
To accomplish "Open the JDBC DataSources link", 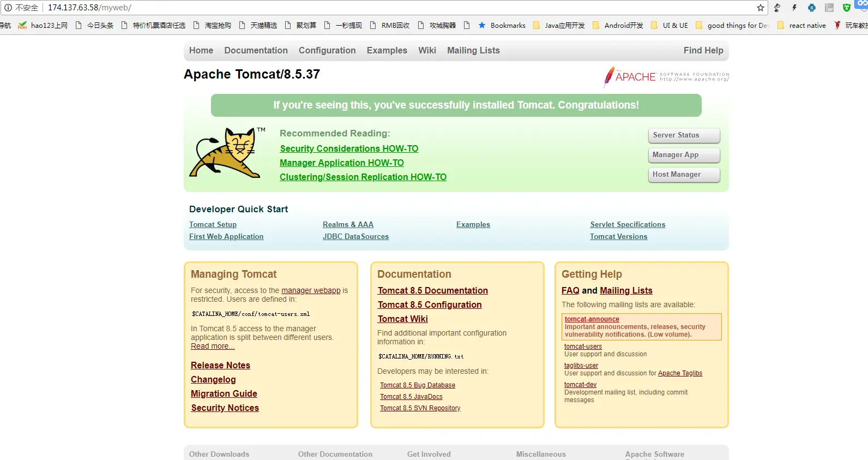I will pyautogui.click(x=355, y=236).
